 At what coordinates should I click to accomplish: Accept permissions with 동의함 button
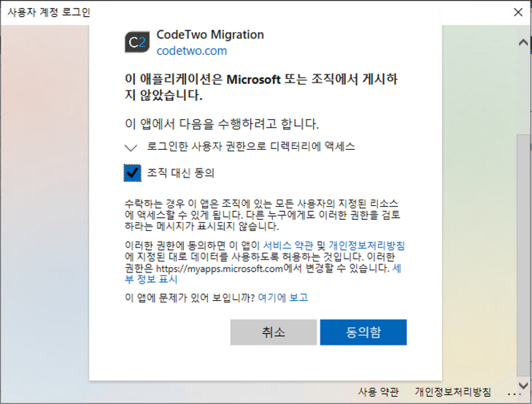tap(363, 332)
